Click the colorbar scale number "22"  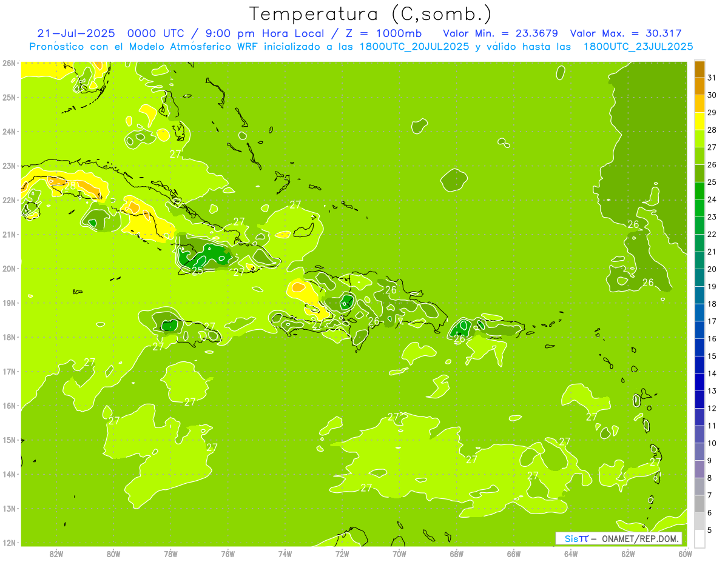tap(712, 234)
